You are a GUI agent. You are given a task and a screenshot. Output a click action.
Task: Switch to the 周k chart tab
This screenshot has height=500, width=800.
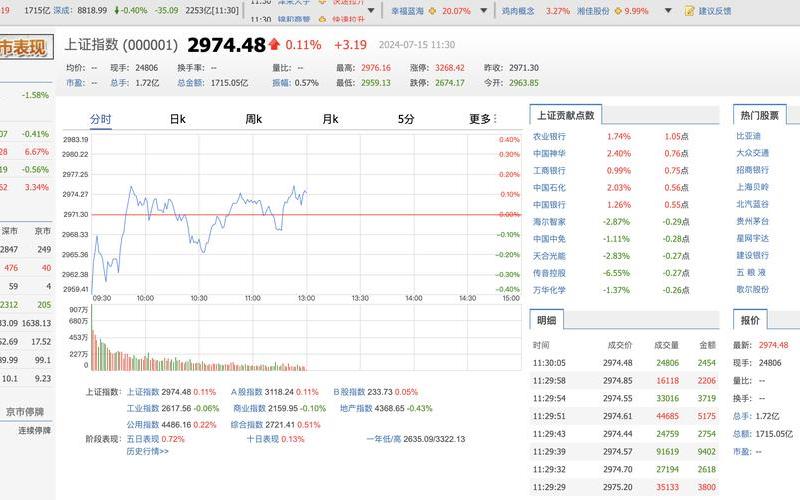(x=254, y=119)
